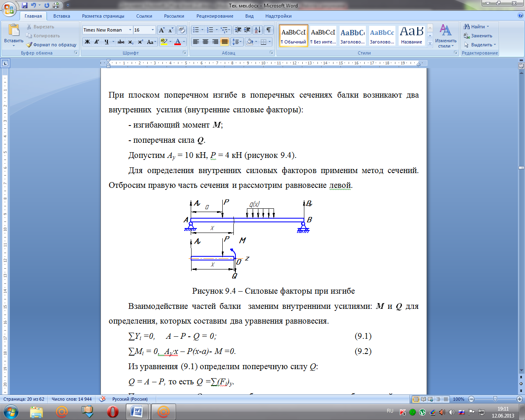The image size is (525, 420).
Task: Apply the Название style
Action: (411, 36)
